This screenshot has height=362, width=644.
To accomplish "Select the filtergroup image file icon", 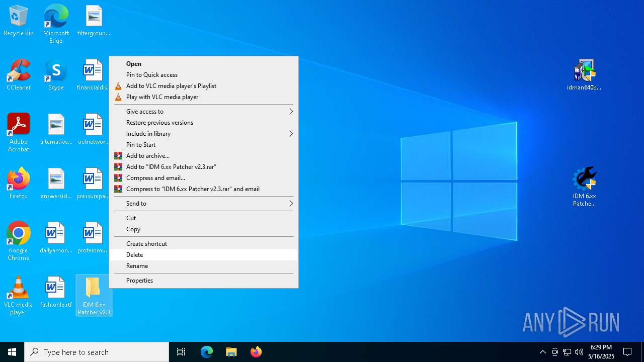I will [94, 21].
